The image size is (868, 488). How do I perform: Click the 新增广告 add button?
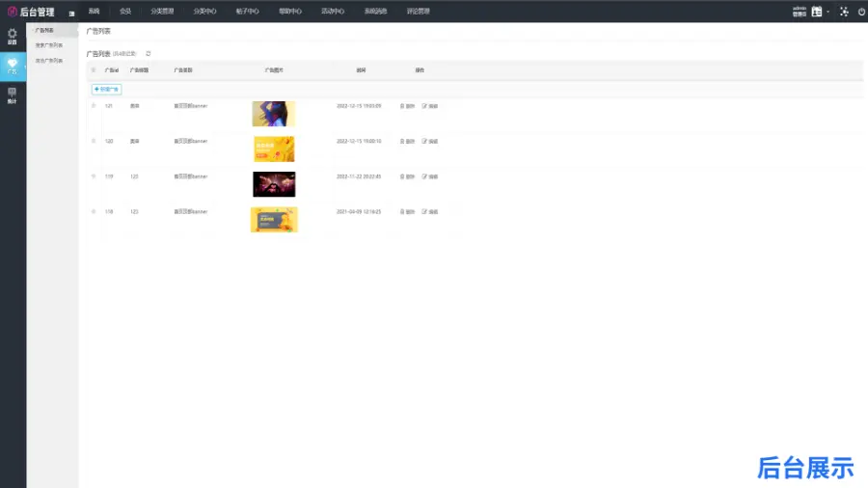[106, 89]
